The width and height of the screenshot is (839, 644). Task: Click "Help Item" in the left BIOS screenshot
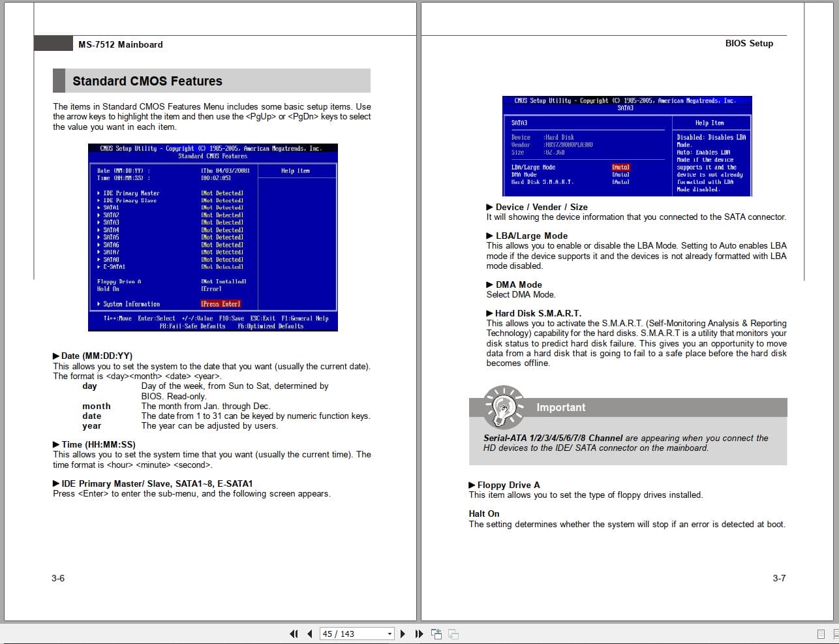point(296,171)
